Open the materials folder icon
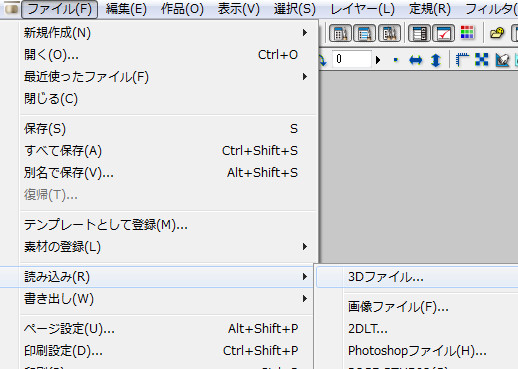This screenshot has height=369, width=518. tap(497, 33)
